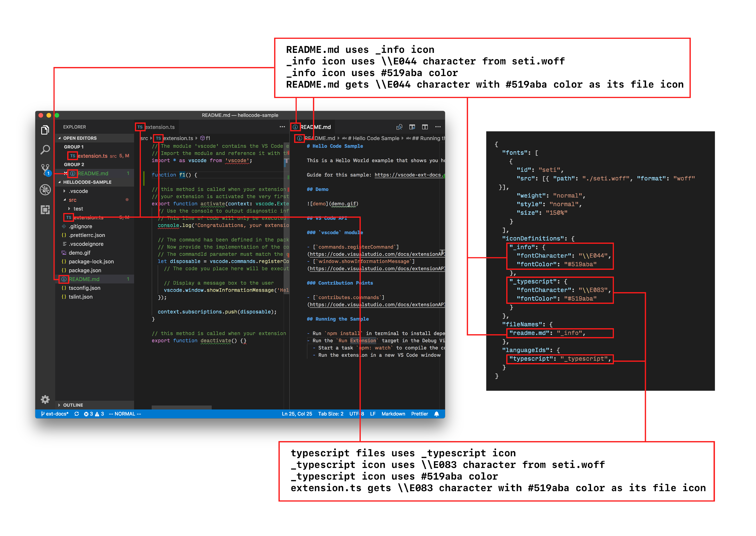Open Markdown preview for README.md
Viewport: 756px width, 536px height.
399,127
